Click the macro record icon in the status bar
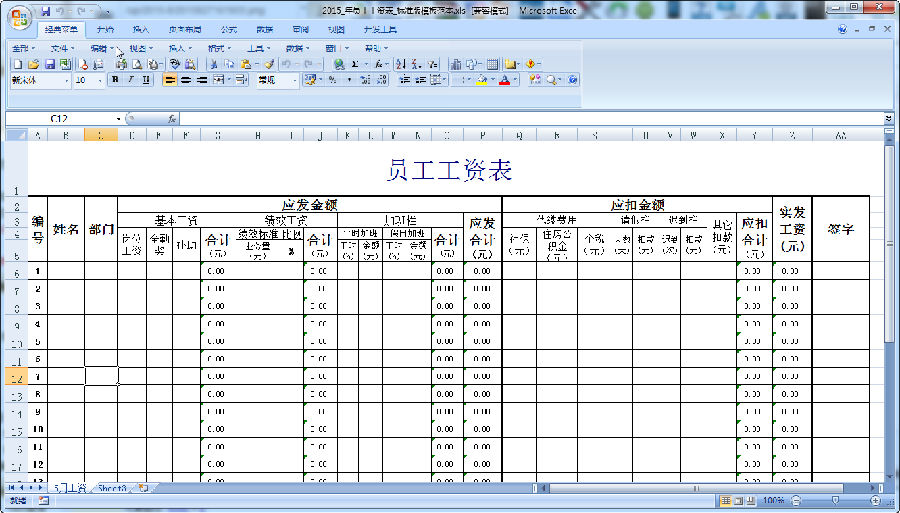This screenshot has width=900, height=513. [x=44, y=501]
